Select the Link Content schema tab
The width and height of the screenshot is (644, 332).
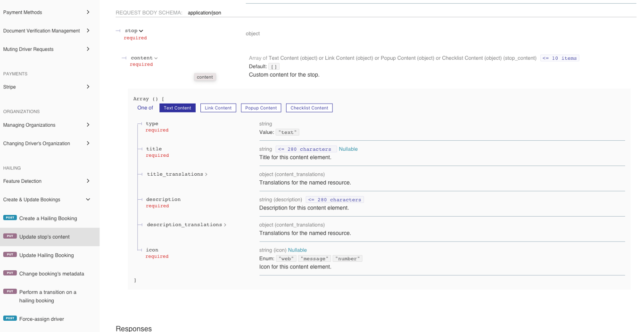tap(218, 108)
